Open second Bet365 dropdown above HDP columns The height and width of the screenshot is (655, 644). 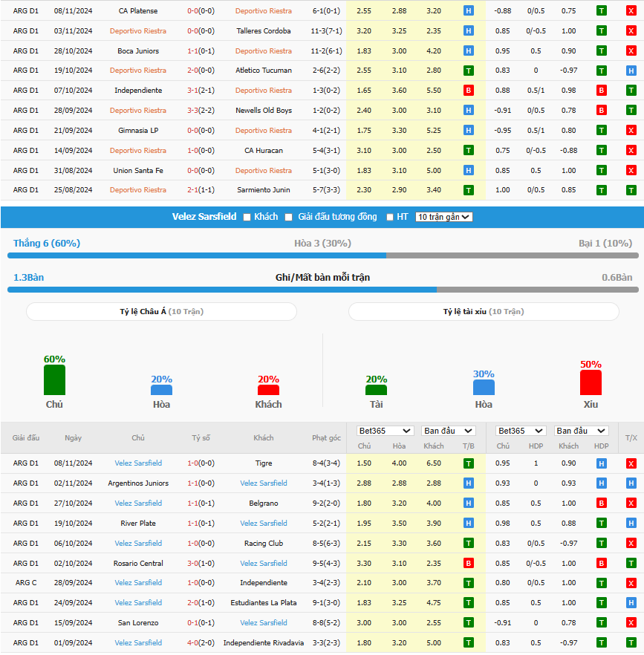tap(520, 431)
